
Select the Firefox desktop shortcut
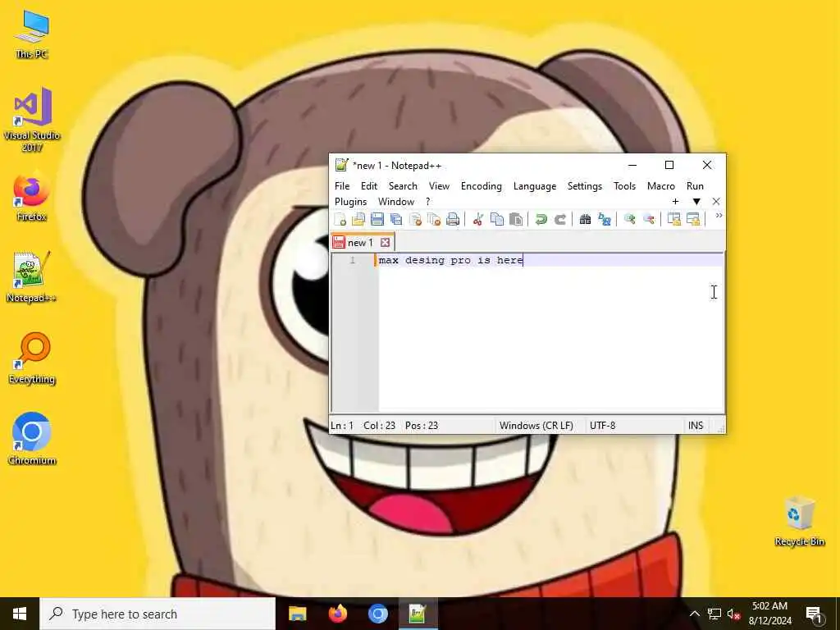[32, 195]
